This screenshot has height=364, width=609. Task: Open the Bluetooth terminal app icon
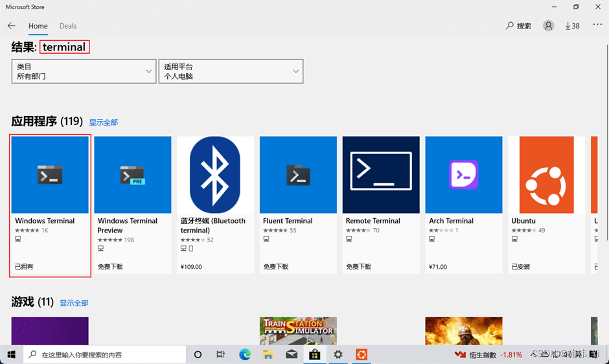[215, 174]
